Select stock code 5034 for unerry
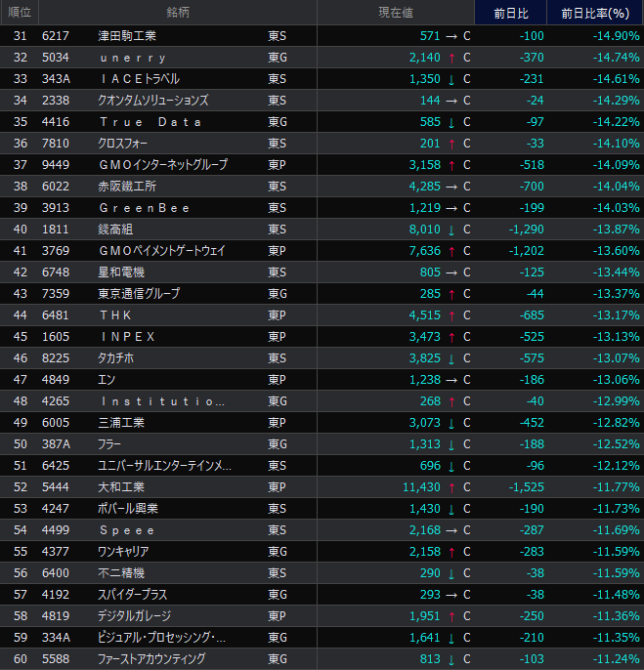The image size is (644, 670). click(56, 58)
